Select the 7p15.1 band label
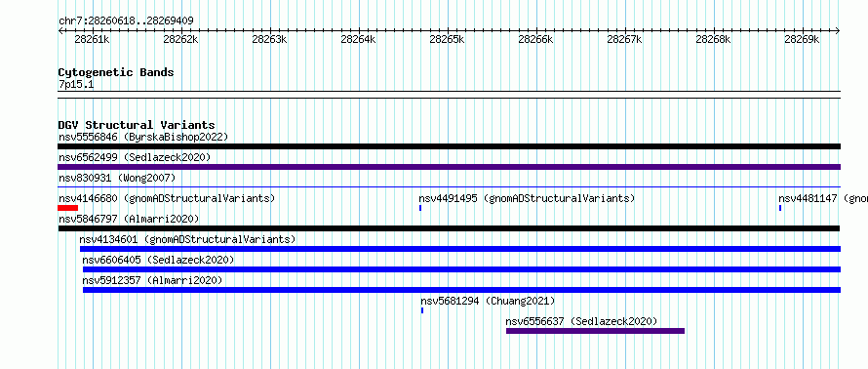 76,84
